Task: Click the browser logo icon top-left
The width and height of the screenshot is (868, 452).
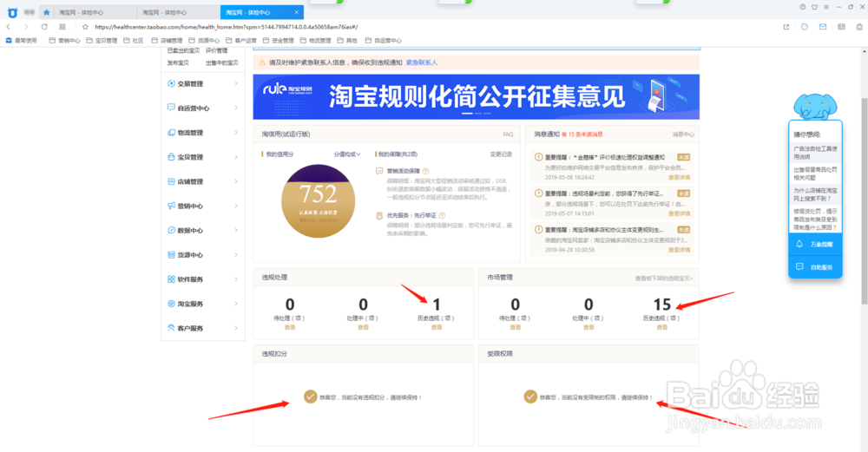Action: click(x=12, y=12)
